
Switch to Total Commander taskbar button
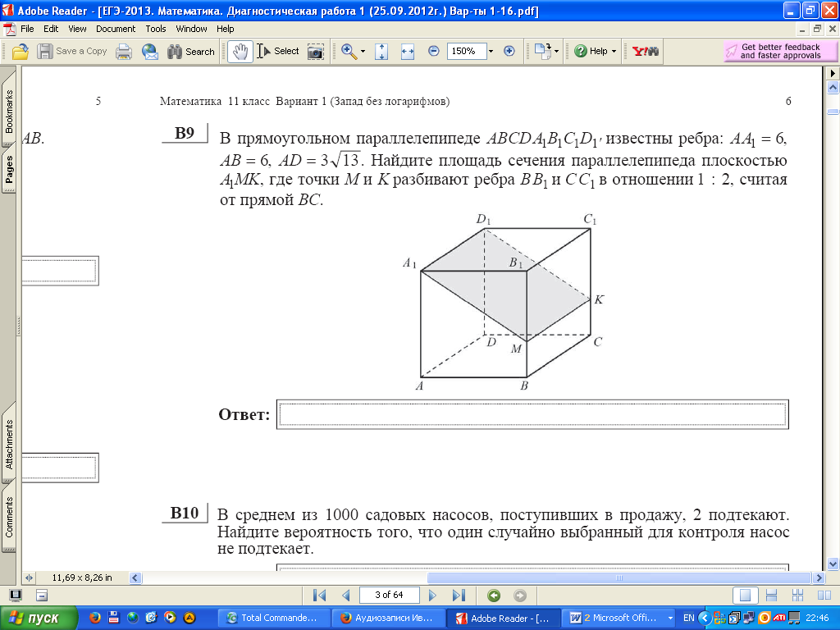coord(273,619)
